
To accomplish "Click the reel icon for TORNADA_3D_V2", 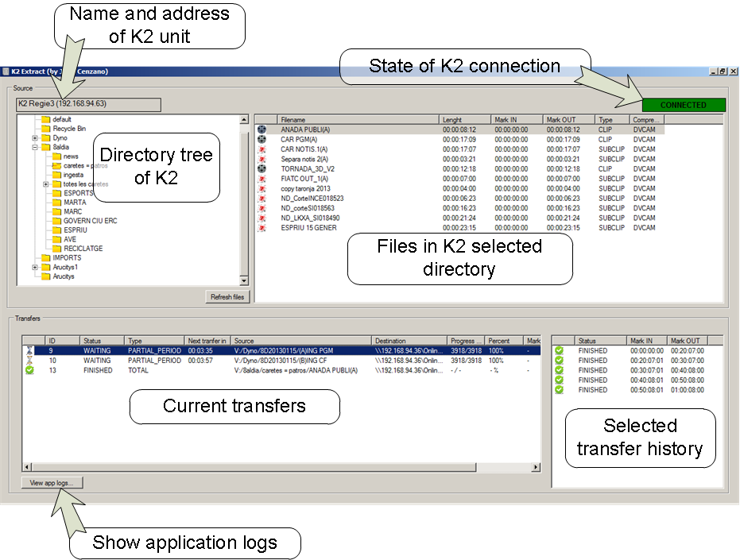I will tap(262, 168).
